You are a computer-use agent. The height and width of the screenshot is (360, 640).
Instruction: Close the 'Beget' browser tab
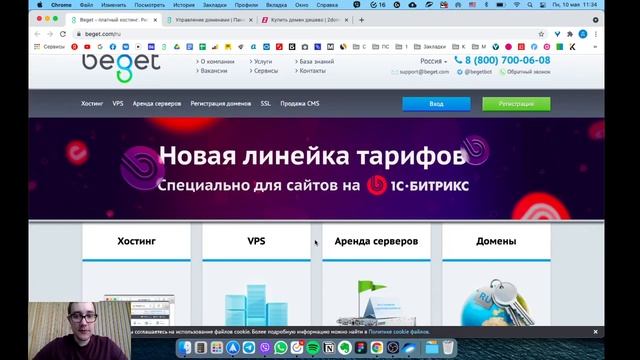tap(155, 20)
